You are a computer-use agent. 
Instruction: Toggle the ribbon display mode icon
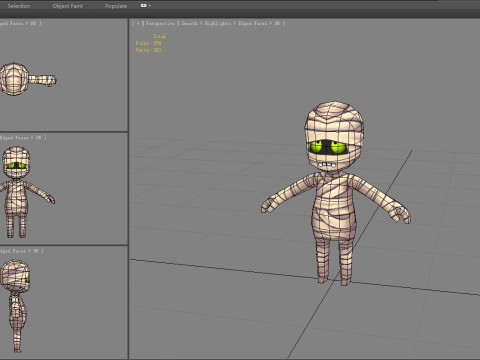point(144,6)
